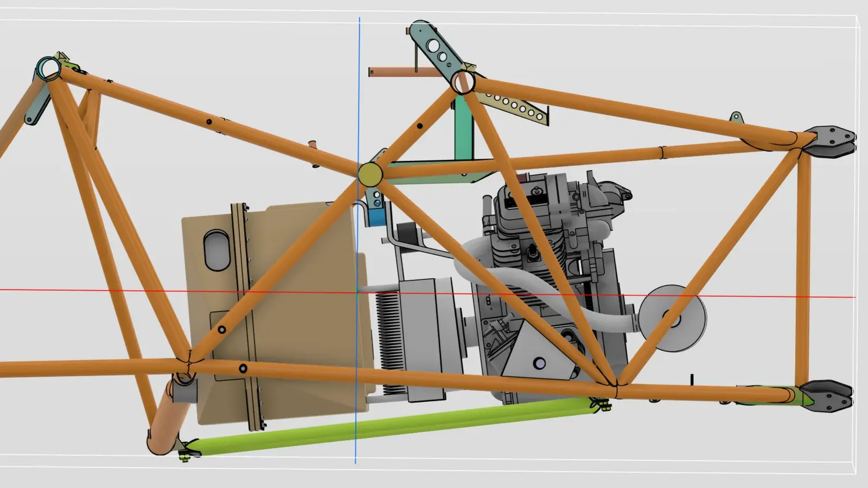Image resolution: width=868 pixels, height=488 pixels.
Task: Click the curved gray exhaust pipe
Action: click(597, 317)
